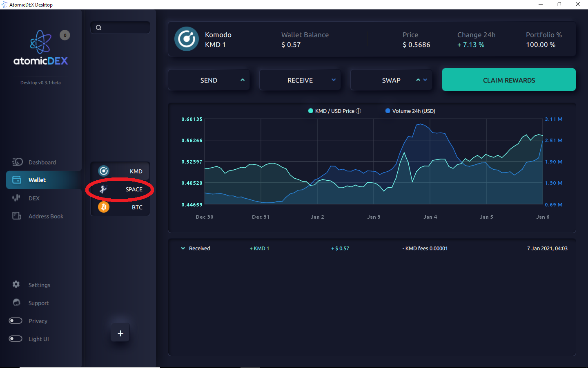Image resolution: width=588 pixels, height=368 pixels.
Task: Click the 100.00 % portfolio value
Action: click(x=541, y=45)
